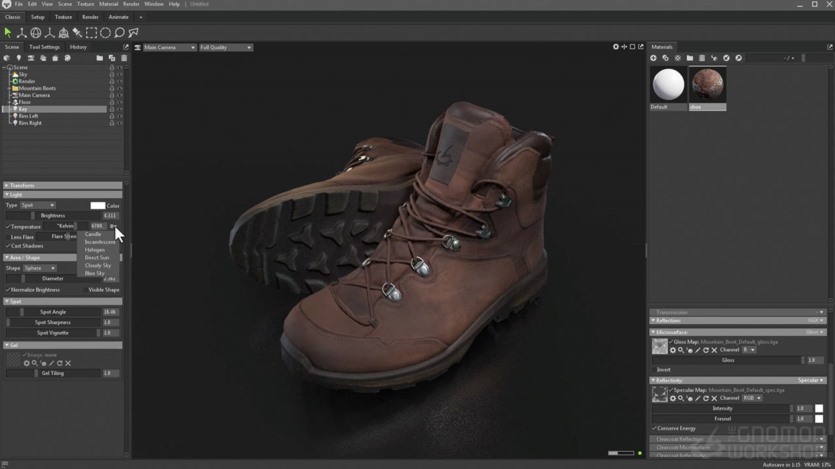Duplicate material in Materials toolbar
This screenshot has width=835, height=469.
[x=665, y=58]
